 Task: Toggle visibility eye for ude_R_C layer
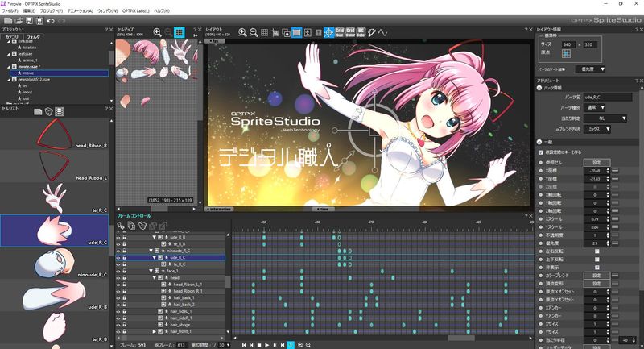point(118,258)
